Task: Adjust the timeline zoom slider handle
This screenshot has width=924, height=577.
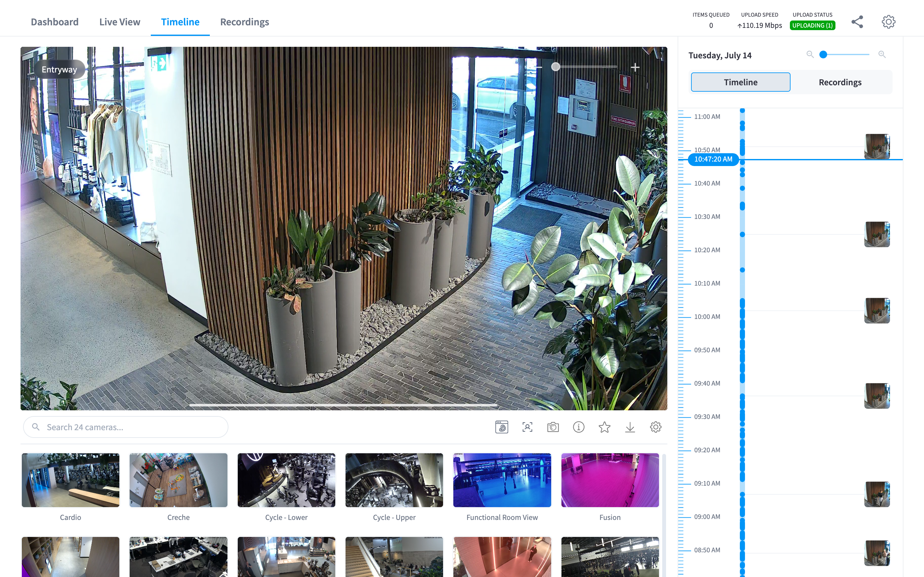Action: (823, 54)
